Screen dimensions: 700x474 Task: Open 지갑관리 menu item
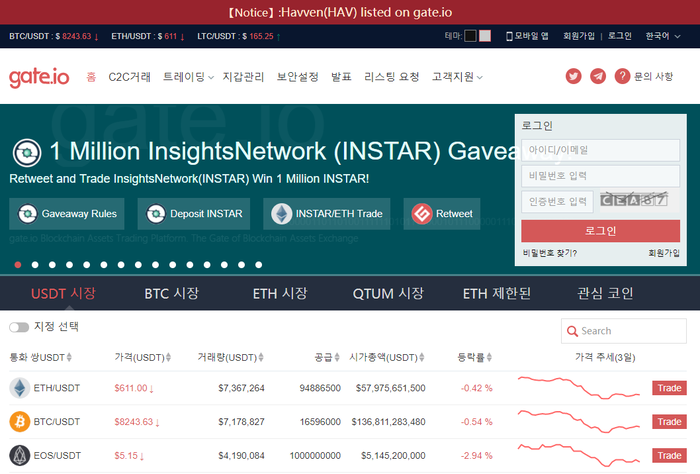(x=243, y=77)
